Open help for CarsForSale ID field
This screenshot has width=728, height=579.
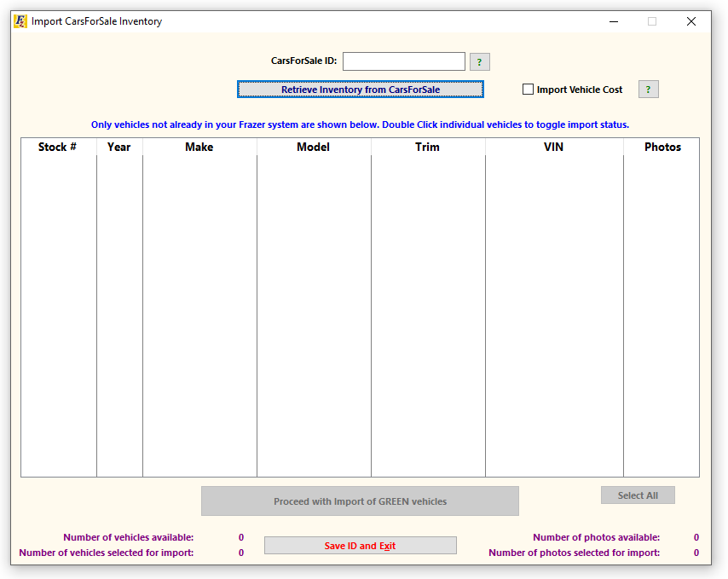pyautogui.click(x=480, y=61)
